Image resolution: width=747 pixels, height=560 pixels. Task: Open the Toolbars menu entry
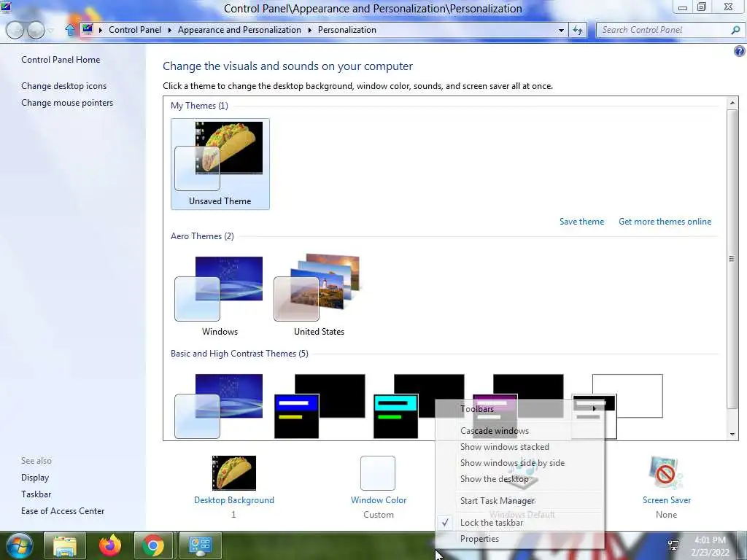[477, 408]
